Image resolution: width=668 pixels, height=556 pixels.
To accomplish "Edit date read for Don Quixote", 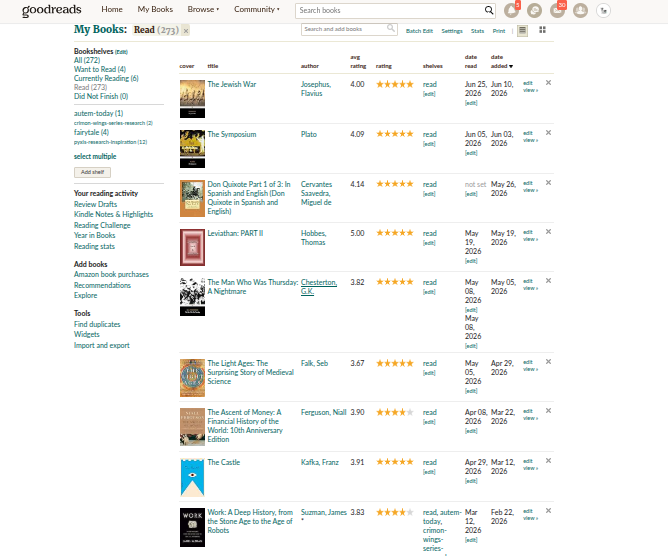I will click(471, 194).
